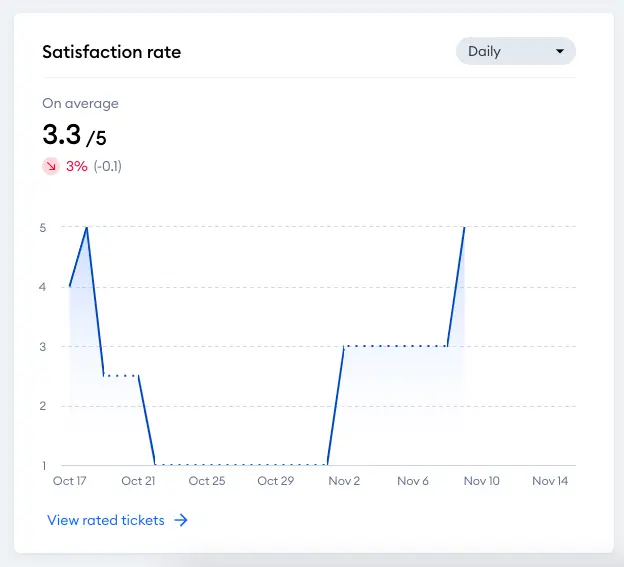Open the Daily interval dropdown
The image size is (624, 567).
tap(515, 51)
